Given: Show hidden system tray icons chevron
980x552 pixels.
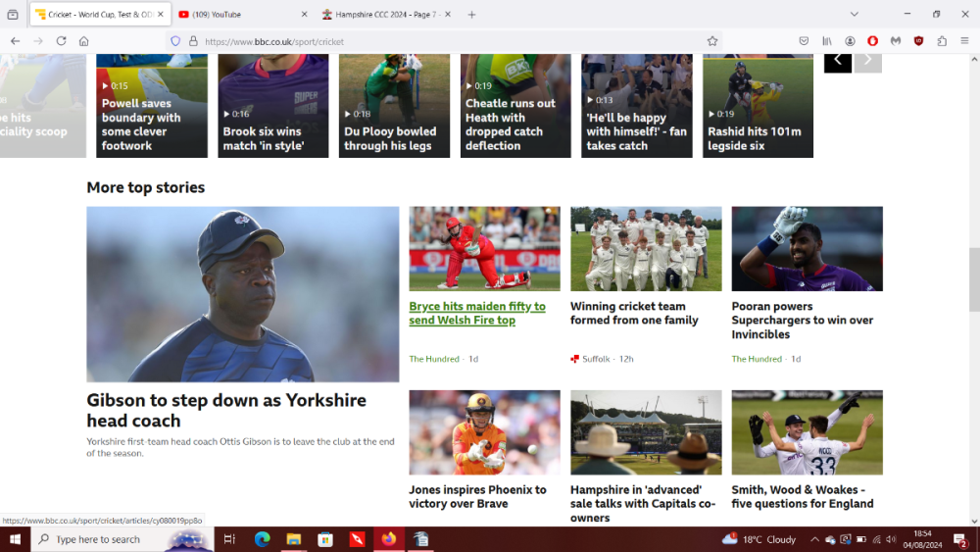Looking at the screenshot, I should coord(813,539).
